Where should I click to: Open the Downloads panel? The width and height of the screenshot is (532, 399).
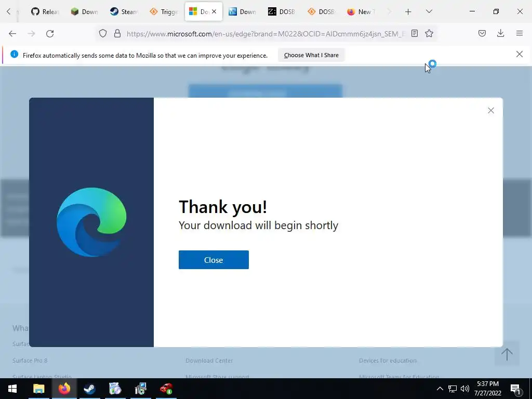(500, 33)
